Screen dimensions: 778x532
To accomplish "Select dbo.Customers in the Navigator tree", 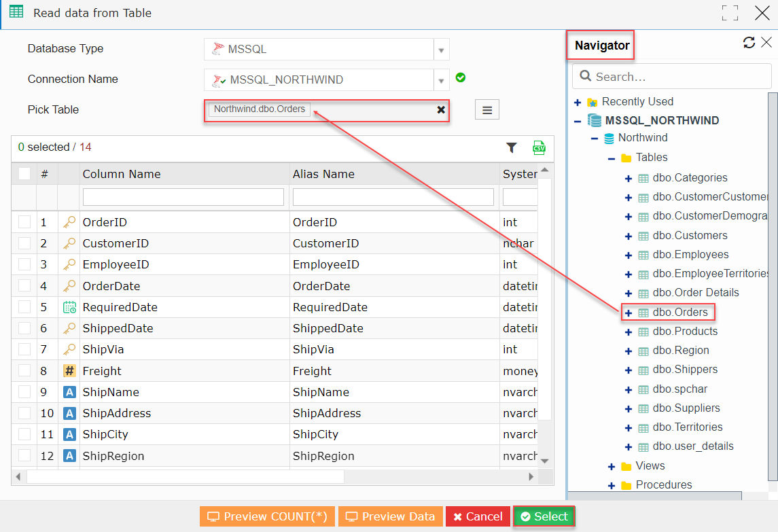I will [690, 235].
